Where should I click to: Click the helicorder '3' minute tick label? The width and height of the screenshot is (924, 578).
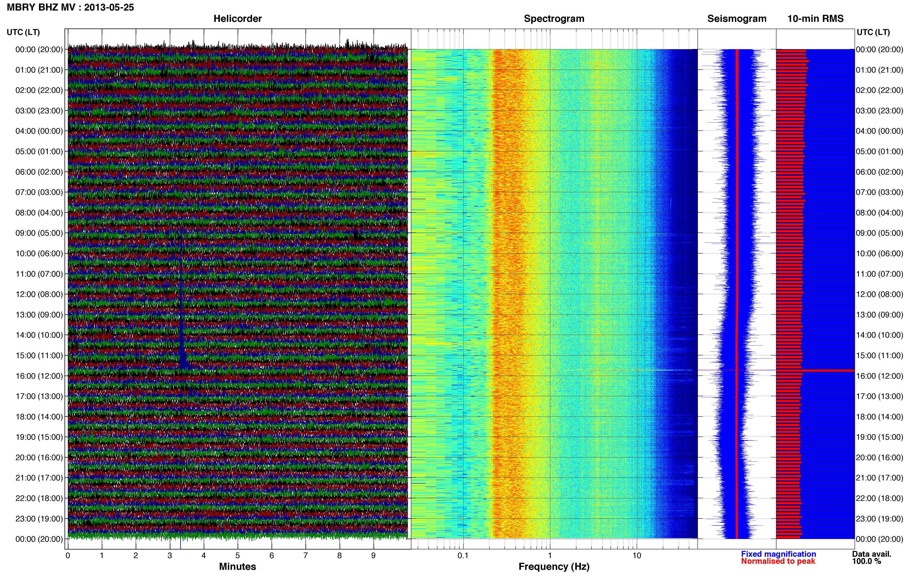(170, 555)
